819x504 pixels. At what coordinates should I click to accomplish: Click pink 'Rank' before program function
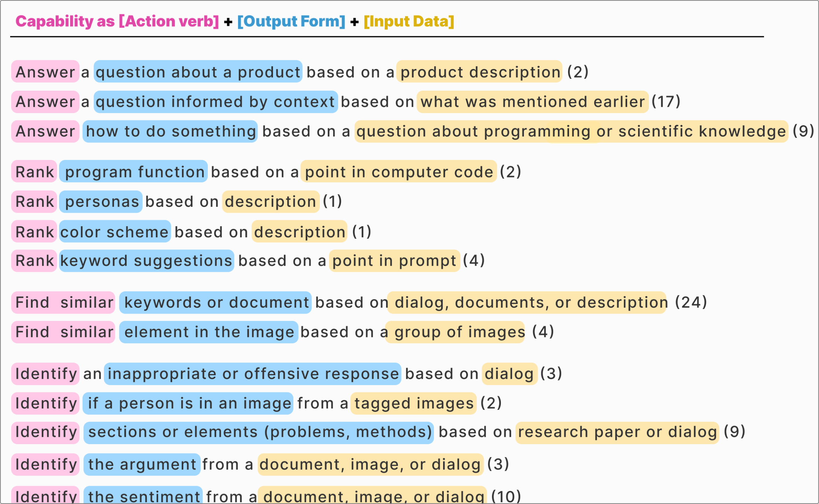(x=34, y=171)
